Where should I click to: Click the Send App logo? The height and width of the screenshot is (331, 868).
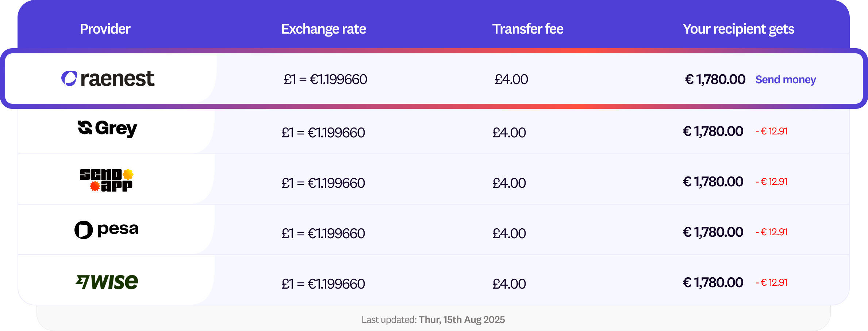click(106, 180)
